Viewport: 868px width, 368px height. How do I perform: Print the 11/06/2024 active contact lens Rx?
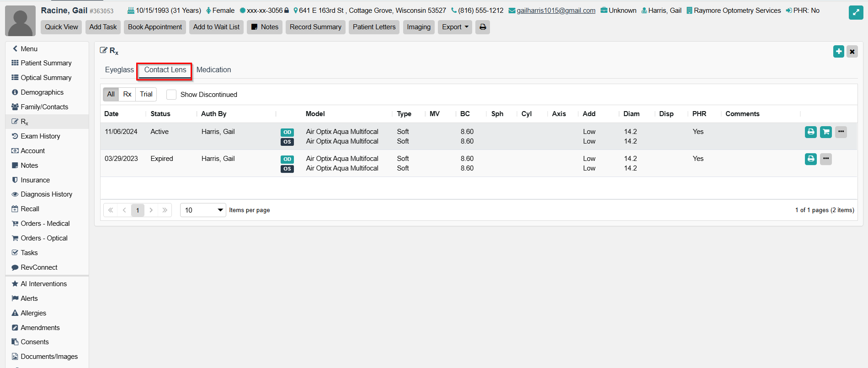click(810, 132)
